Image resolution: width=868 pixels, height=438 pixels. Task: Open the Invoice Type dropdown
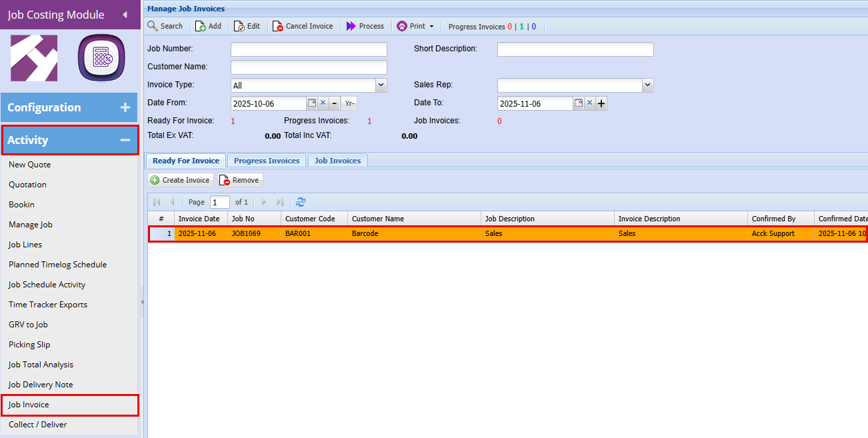[x=381, y=85]
